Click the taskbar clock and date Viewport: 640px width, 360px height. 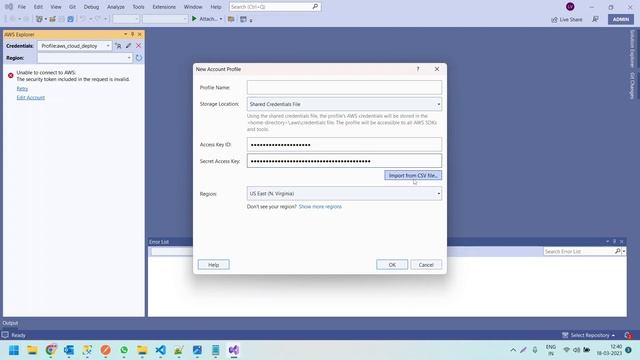click(x=609, y=350)
